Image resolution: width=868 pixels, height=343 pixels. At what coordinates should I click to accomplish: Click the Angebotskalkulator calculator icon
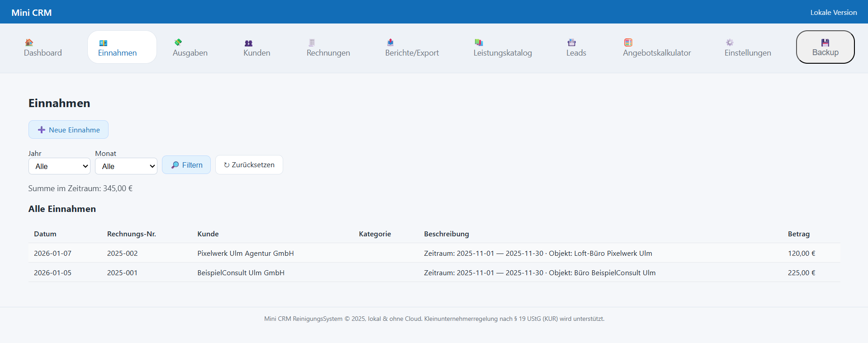[x=628, y=42]
